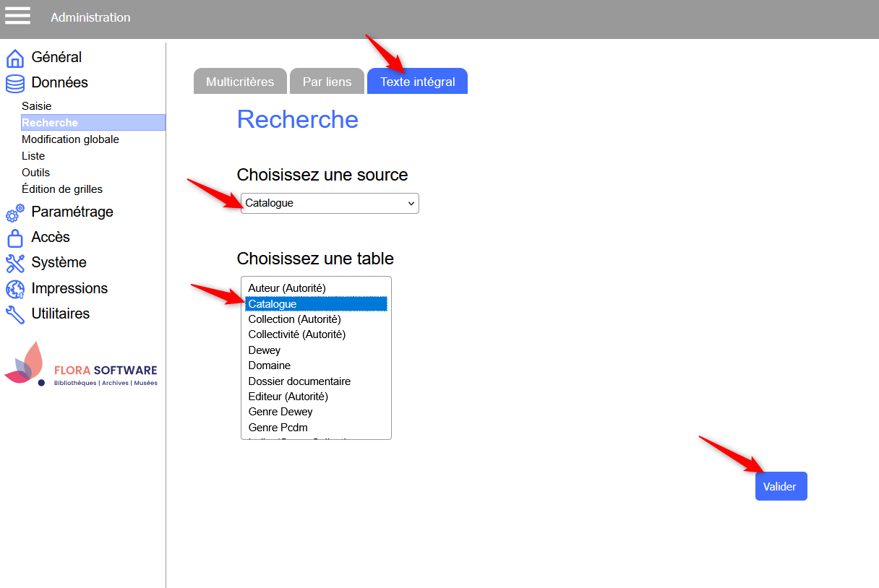Select Genre Dewey in table list
This screenshot has width=879, height=588.
click(316, 412)
